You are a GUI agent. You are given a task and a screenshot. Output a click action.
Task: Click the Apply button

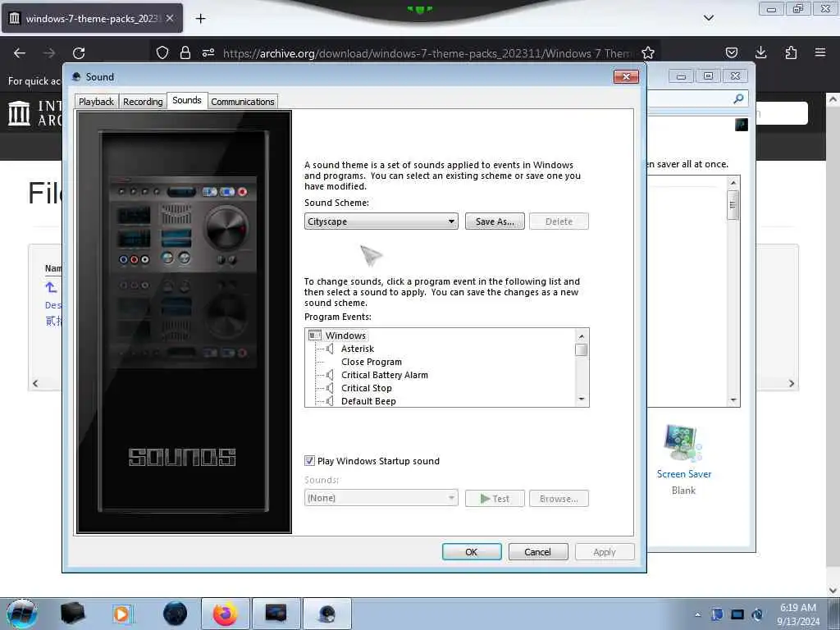click(x=605, y=552)
